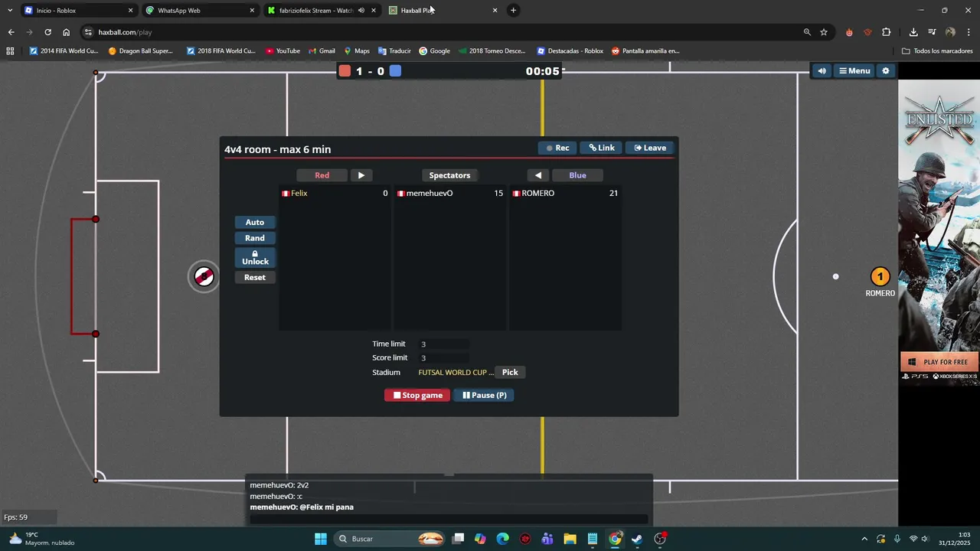Open media controls in Chrome toolbar
The width and height of the screenshot is (980, 551).
pyautogui.click(x=932, y=32)
